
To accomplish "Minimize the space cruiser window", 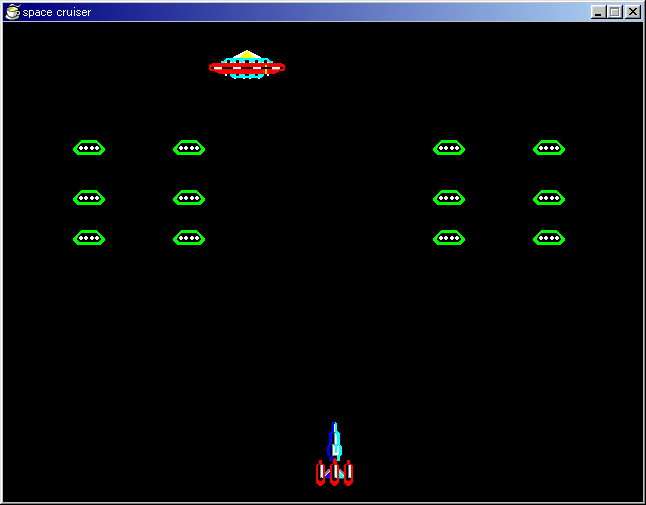I will tap(599, 12).
